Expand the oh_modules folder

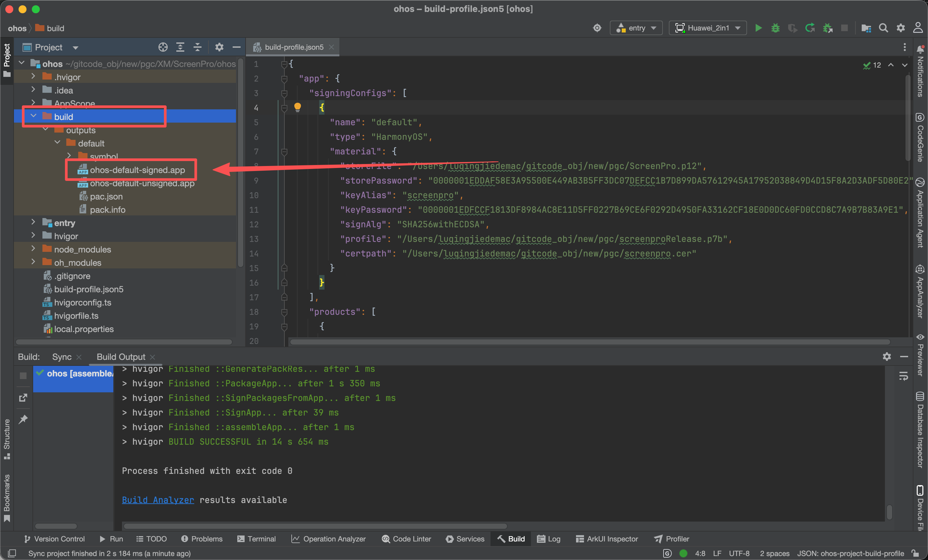click(x=33, y=262)
